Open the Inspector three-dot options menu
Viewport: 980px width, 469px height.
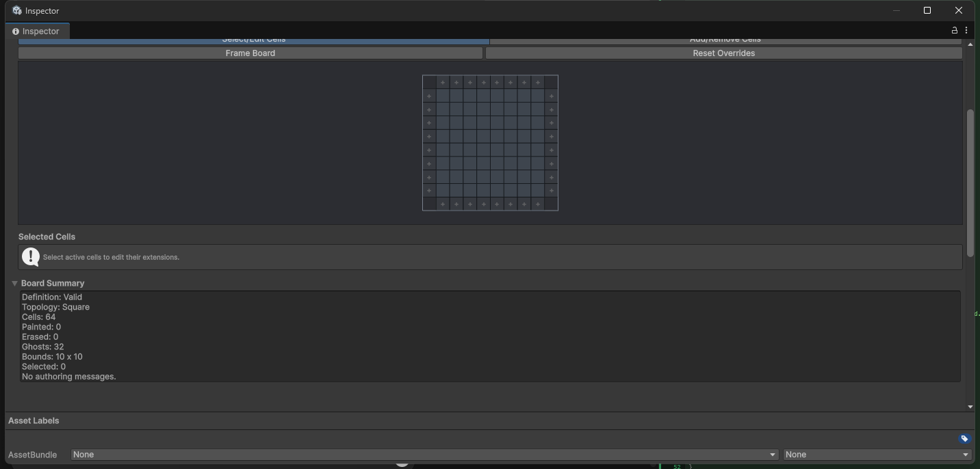[x=966, y=31]
